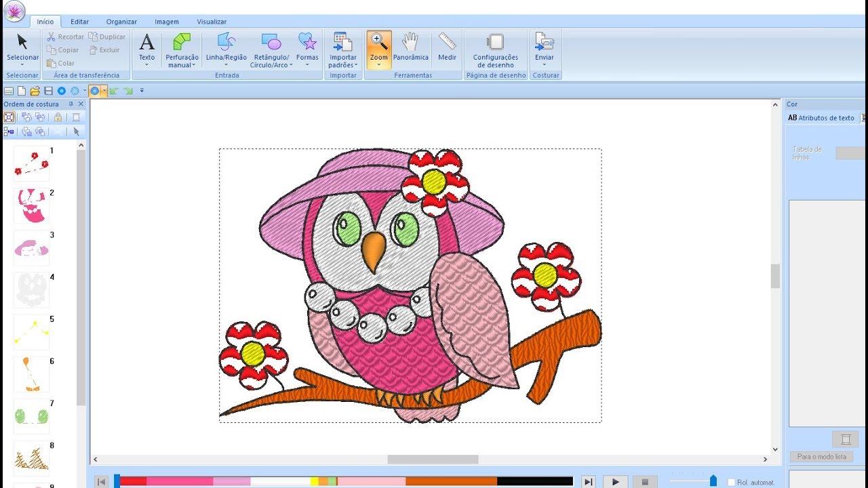Click undo green arrow in quick toolbar
This screenshot has width=868, height=488.
point(114,91)
